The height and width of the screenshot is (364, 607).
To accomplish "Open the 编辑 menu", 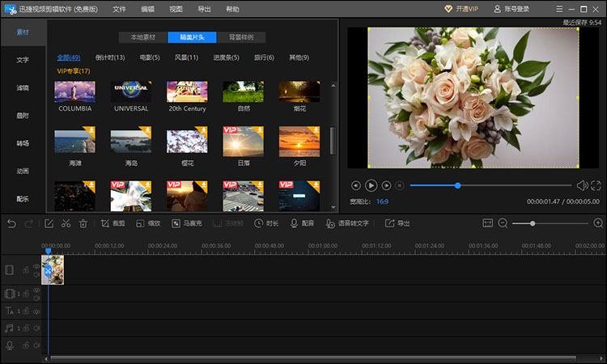I will pyautogui.click(x=147, y=9).
